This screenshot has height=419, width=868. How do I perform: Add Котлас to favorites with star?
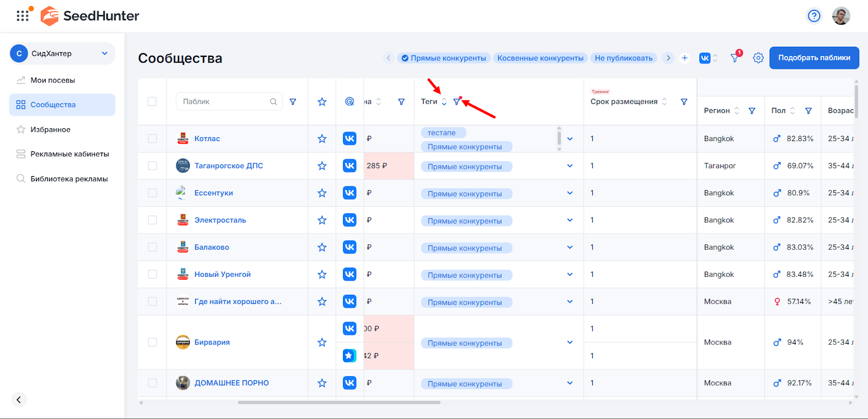tap(322, 139)
